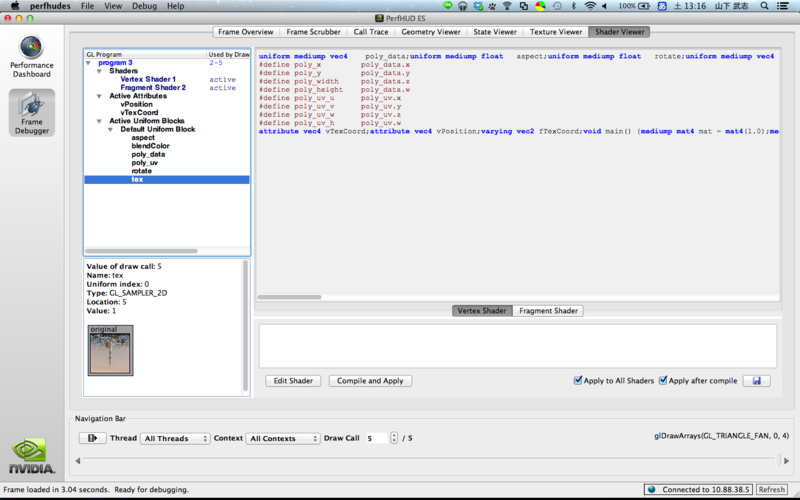Toggle Apply to All Shaders checkbox
This screenshot has width=800, height=500.
pos(578,380)
